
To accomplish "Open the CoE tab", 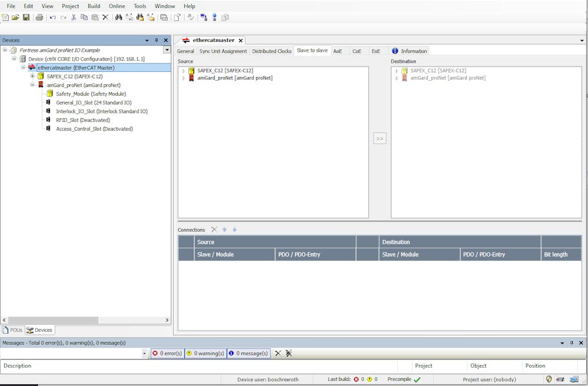I will [x=357, y=51].
